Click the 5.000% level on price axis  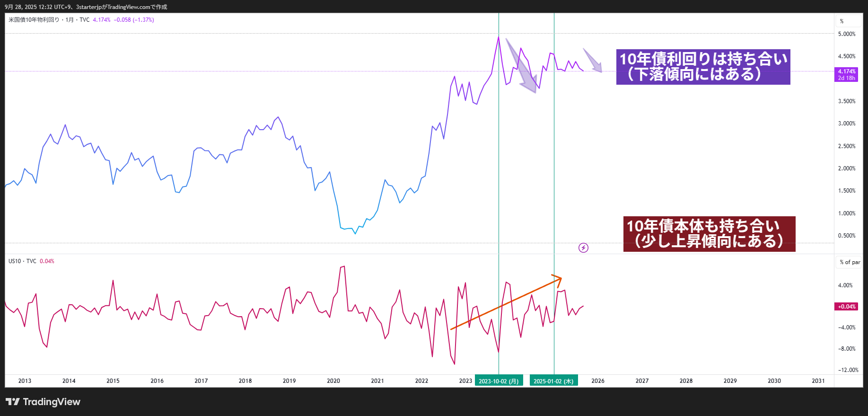pyautogui.click(x=846, y=34)
